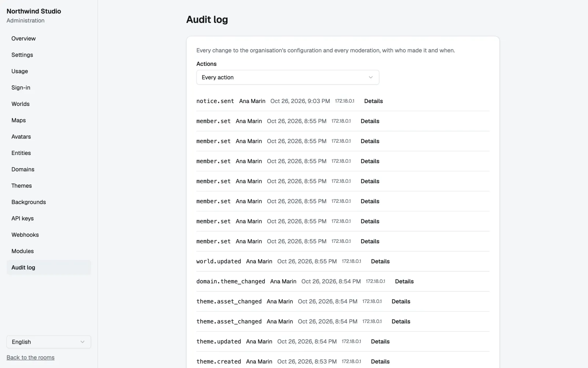This screenshot has height=368, width=588.
Task: Open the Backgrounds section
Action: 49,202
